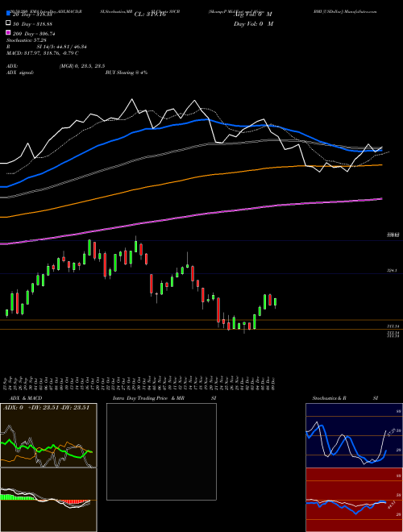
Task: Click the ADX: 0 +DY: 23.51 -DY: 23.51 header
Action: pyautogui.click(x=47, y=408)
